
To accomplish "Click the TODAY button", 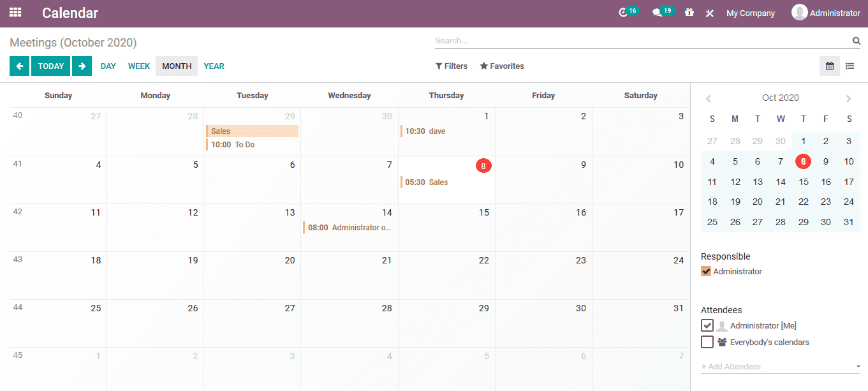I will point(50,66).
